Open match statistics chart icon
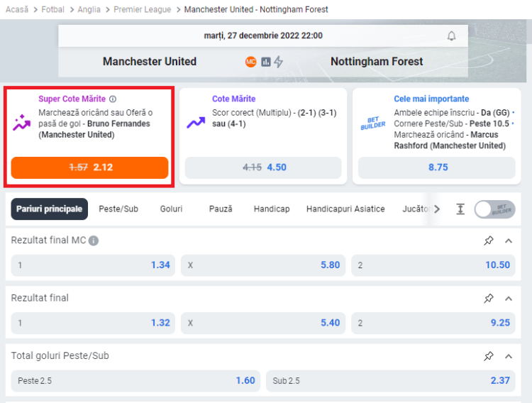 pos(266,62)
